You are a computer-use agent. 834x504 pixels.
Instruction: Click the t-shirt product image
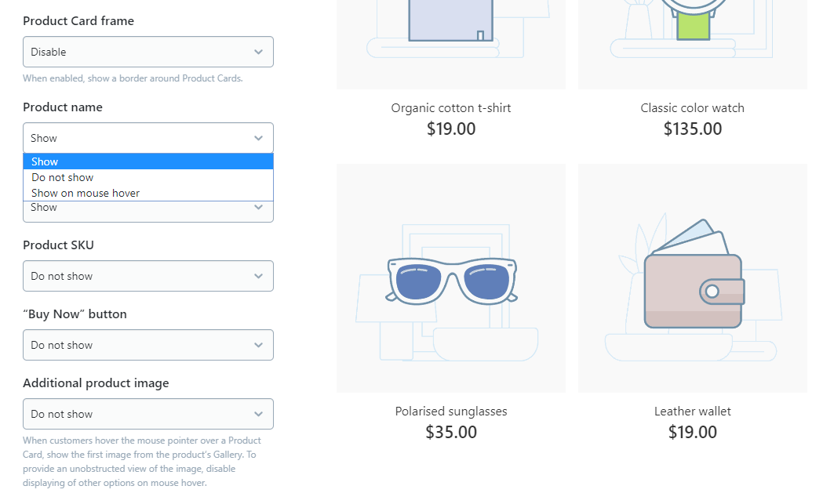click(451, 45)
